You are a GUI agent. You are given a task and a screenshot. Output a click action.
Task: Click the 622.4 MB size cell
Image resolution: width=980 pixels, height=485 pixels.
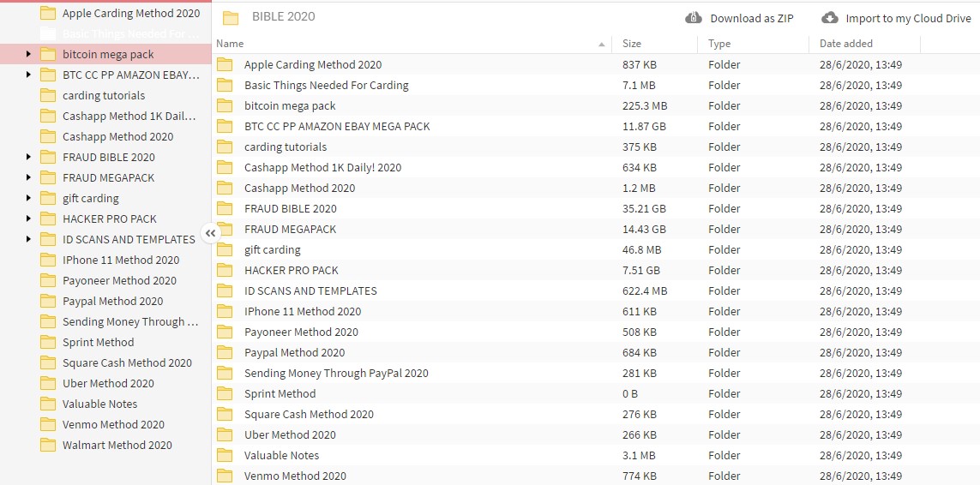coord(645,290)
